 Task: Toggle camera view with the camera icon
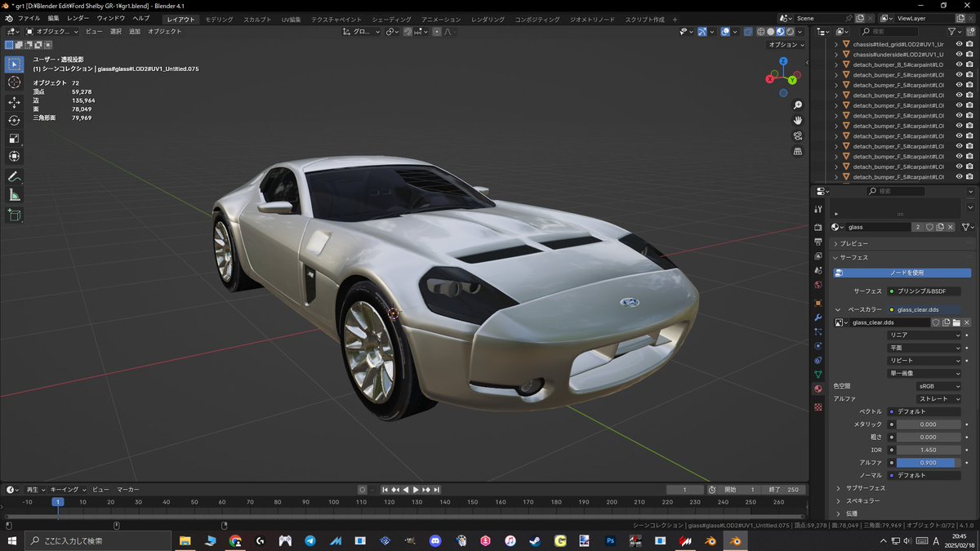[798, 136]
